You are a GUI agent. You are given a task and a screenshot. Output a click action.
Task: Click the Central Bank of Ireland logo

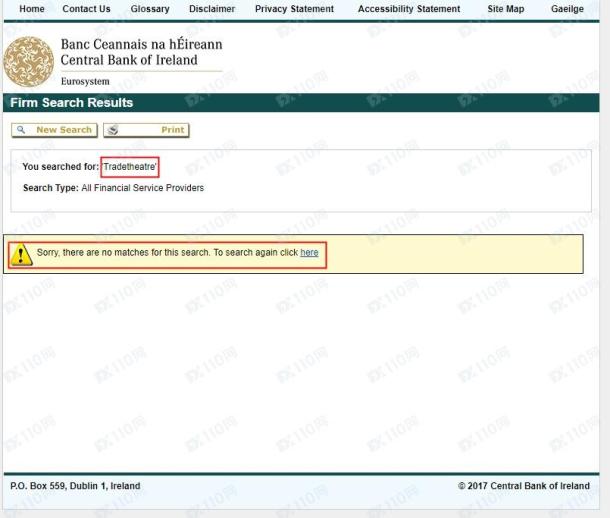(29, 61)
